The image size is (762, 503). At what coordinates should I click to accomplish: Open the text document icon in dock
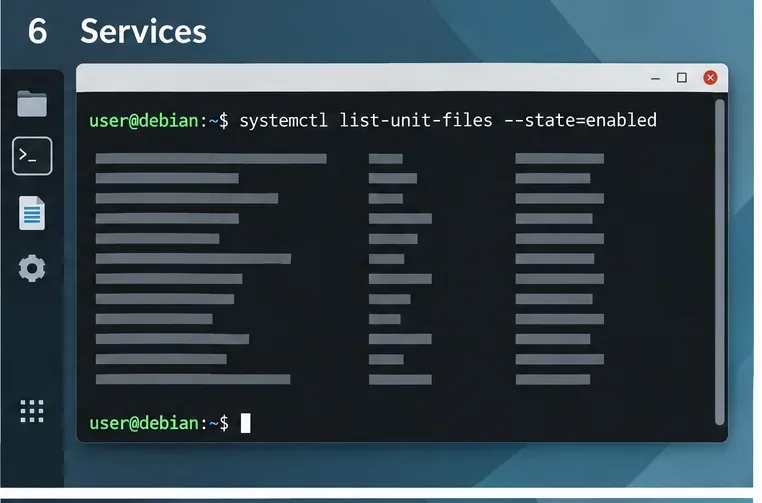[x=32, y=213]
